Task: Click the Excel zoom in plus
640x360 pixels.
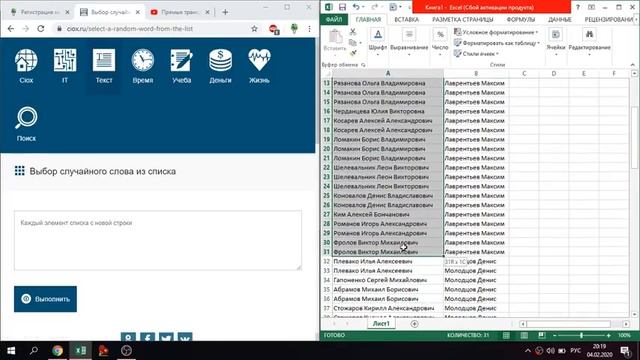Action: (x=609, y=336)
